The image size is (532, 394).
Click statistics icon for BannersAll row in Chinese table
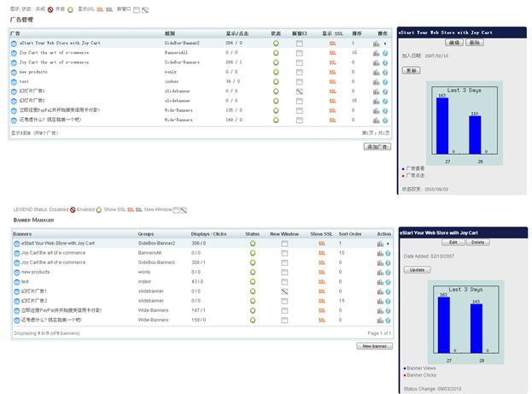pos(377,53)
